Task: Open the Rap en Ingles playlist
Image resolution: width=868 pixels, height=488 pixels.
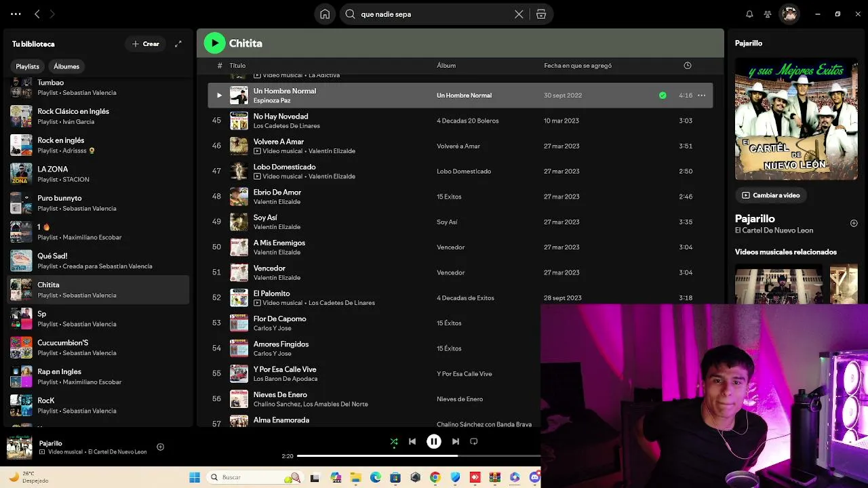Action: coord(98,377)
